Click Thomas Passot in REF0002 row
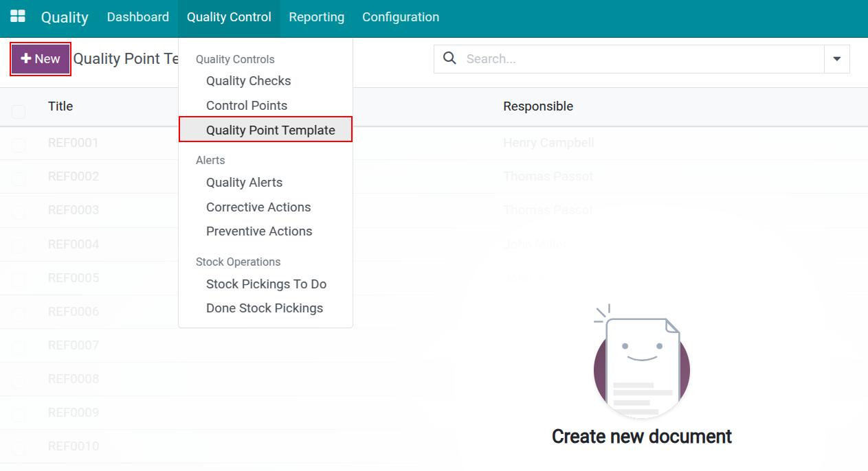The height and width of the screenshot is (471, 868). pyautogui.click(x=548, y=176)
